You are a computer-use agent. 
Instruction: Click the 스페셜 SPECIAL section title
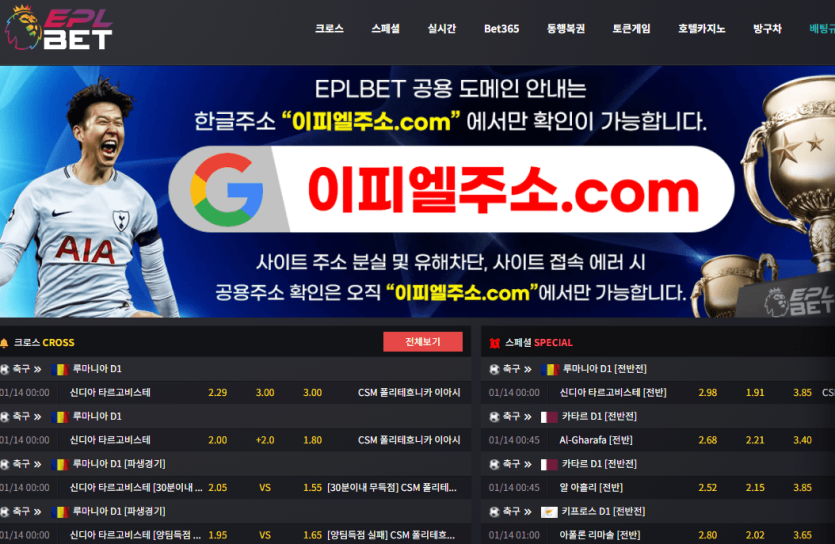pos(538,343)
